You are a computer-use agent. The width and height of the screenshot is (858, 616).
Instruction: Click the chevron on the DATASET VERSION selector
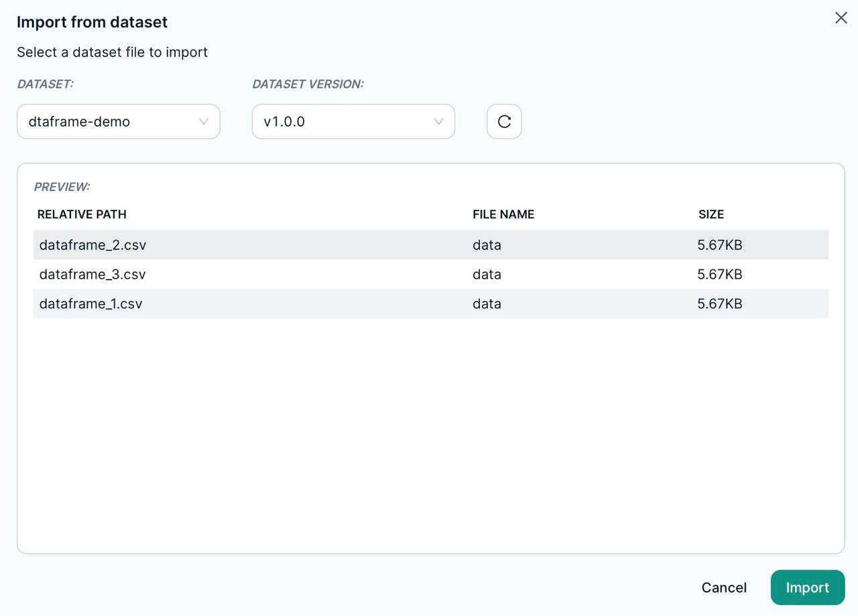pyautogui.click(x=438, y=121)
